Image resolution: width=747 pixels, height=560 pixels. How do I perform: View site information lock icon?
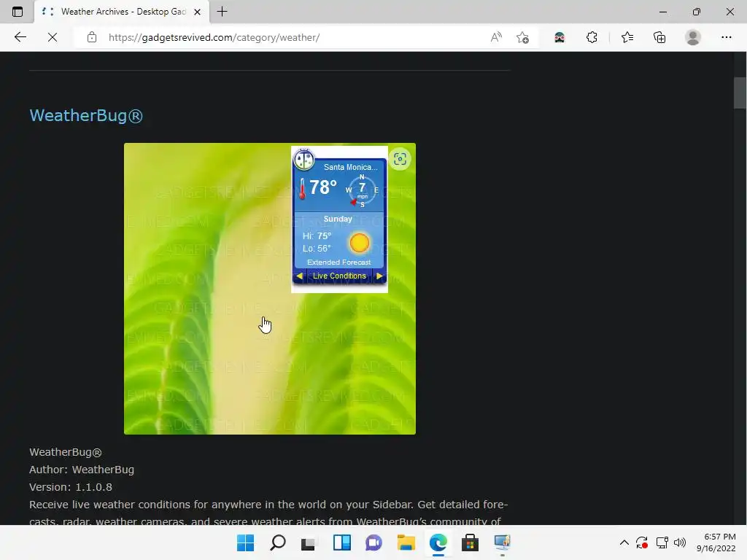(x=92, y=37)
